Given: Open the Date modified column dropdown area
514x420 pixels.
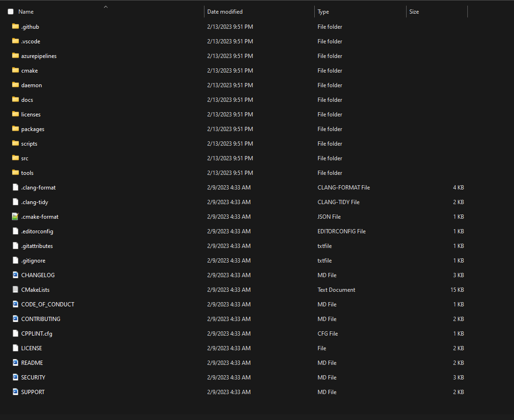Looking at the screenshot, I should [x=226, y=11].
